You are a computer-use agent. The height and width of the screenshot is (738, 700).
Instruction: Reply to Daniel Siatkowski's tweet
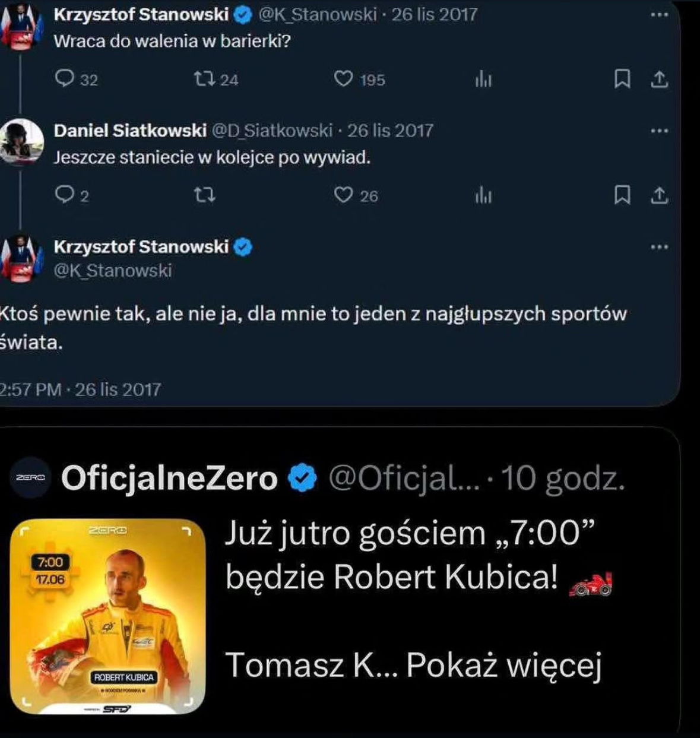tap(64, 195)
